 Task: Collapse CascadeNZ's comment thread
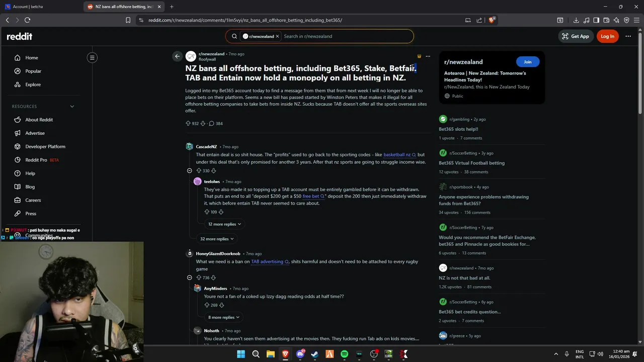pos(189,170)
